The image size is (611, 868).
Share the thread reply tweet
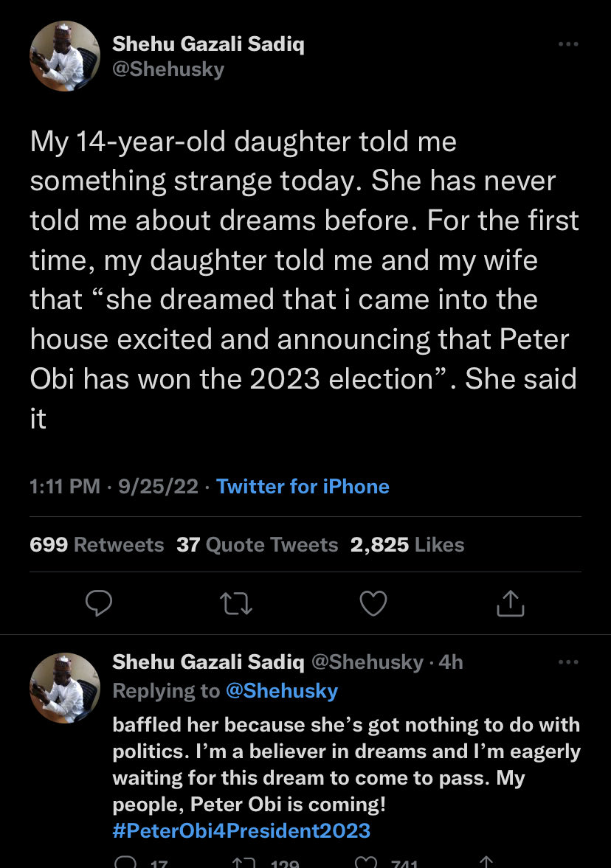[x=486, y=862]
